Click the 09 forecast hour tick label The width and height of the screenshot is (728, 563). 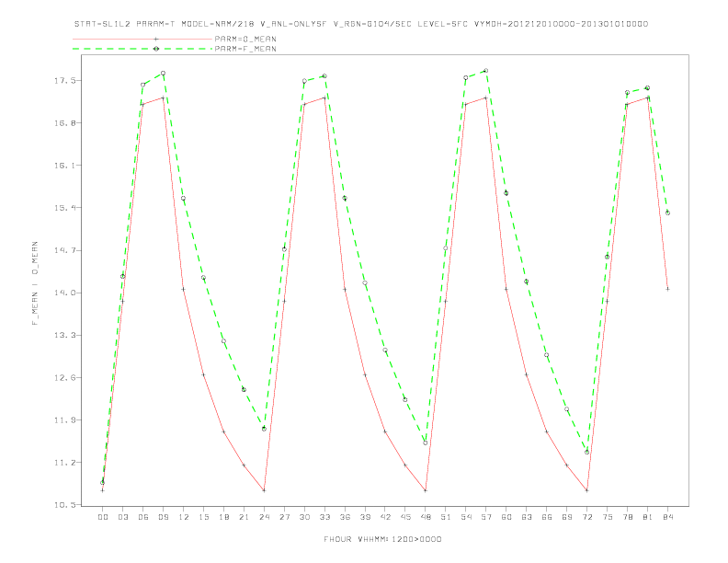coord(163,517)
